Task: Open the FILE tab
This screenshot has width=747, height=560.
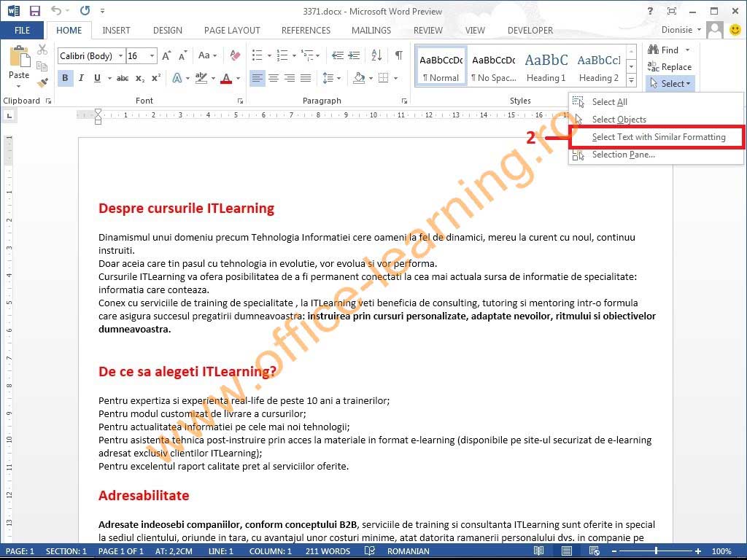Action: [x=23, y=31]
